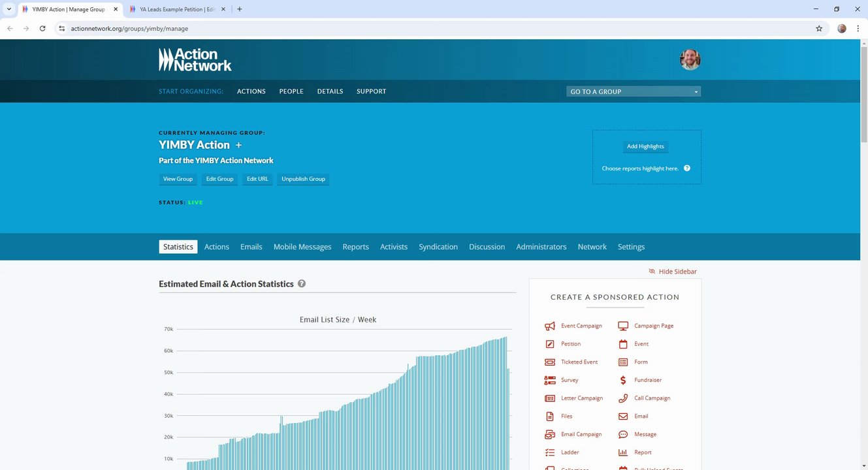Image resolution: width=868 pixels, height=470 pixels.
Task: Open the Chrome three-dot menu
Action: tap(858, 29)
